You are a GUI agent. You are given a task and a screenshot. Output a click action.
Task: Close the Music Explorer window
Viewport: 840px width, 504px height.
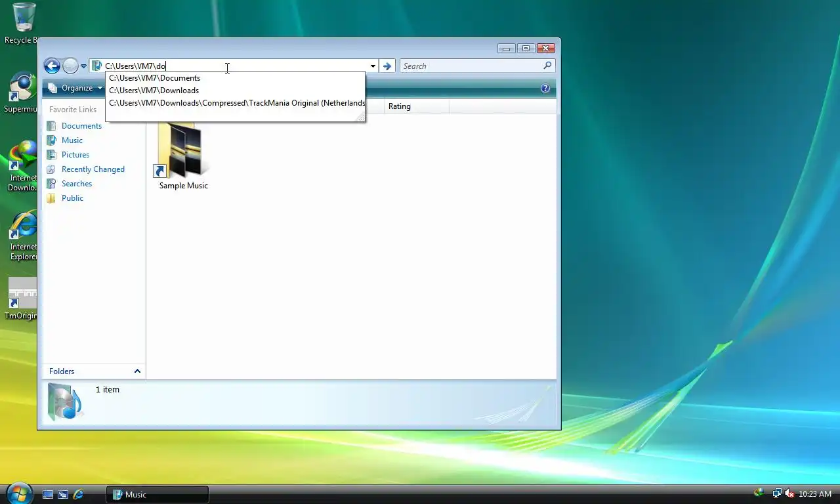pyautogui.click(x=546, y=49)
